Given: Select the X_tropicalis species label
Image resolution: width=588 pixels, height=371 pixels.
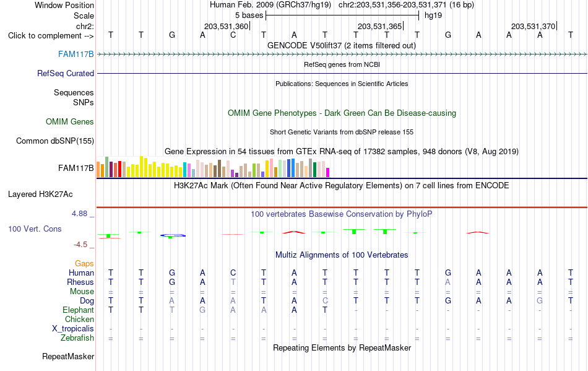Looking at the screenshot, I should [73, 329].
